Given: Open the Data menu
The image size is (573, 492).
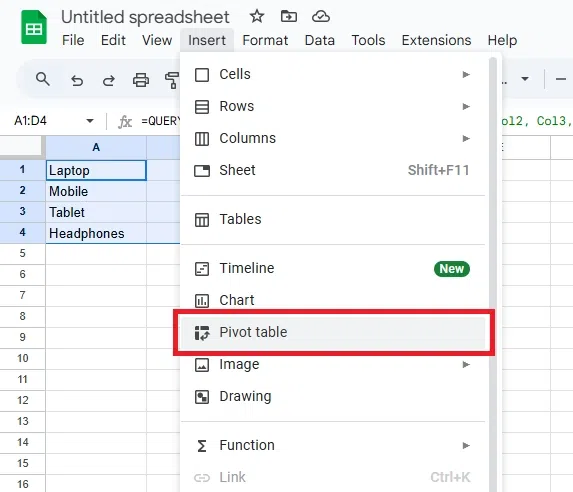Looking at the screenshot, I should [319, 40].
